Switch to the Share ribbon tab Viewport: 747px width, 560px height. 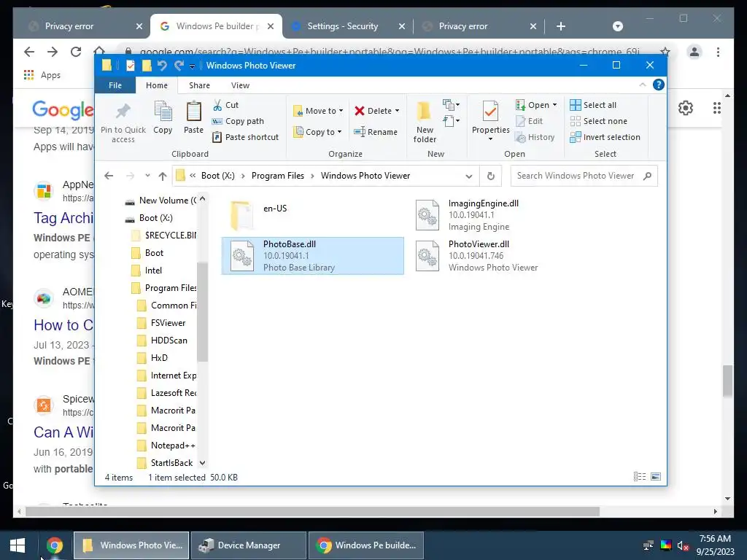(x=199, y=85)
